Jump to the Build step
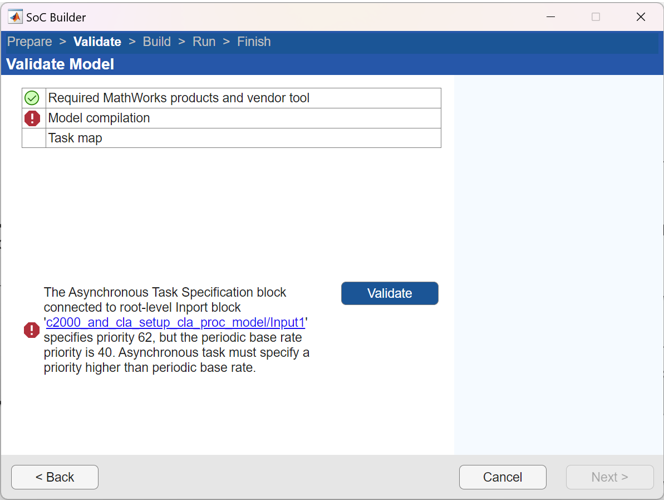The width and height of the screenshot is (666, 502). pyautogui.click(x=157, y=42)
